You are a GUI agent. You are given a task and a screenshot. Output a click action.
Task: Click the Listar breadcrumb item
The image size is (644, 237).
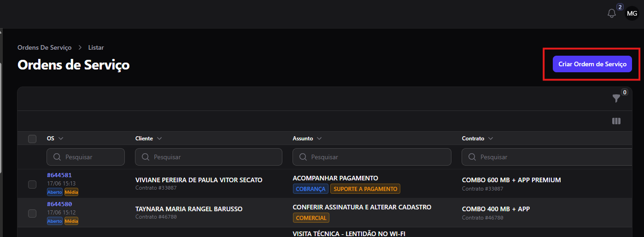coord(96,47)
